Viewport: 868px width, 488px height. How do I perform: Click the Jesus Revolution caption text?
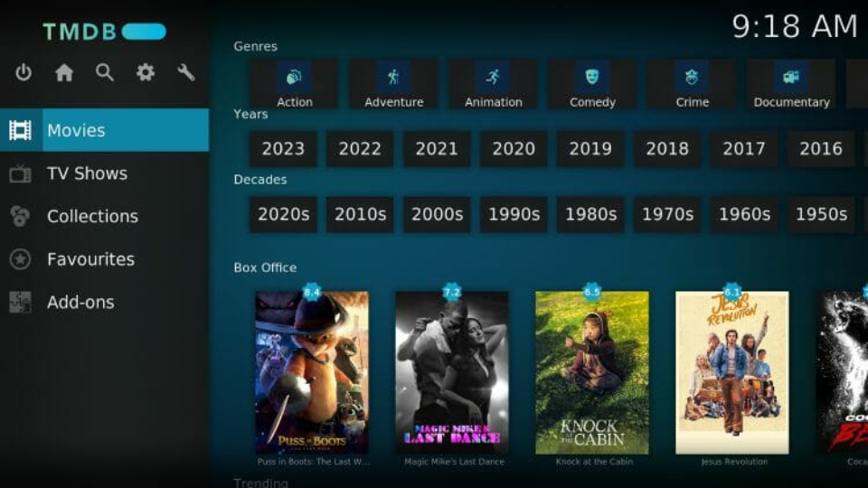tap(734, 462)
